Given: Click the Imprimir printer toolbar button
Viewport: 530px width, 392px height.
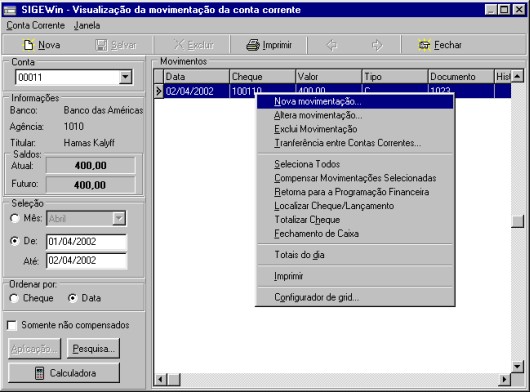Looking at the screenshot, I should [269, 45].
